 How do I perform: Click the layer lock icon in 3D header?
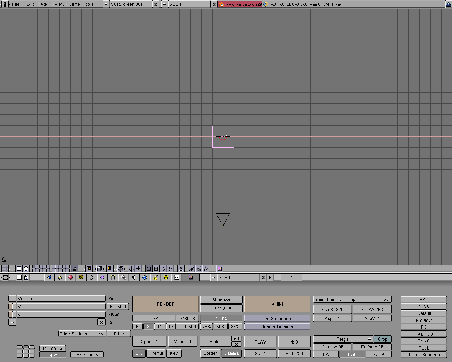75,268
